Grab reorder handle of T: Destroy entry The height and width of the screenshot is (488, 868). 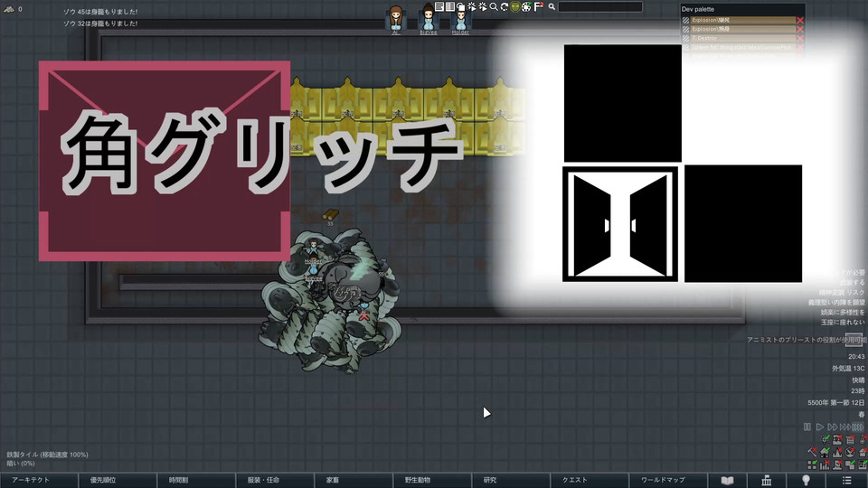pos(686,38)
